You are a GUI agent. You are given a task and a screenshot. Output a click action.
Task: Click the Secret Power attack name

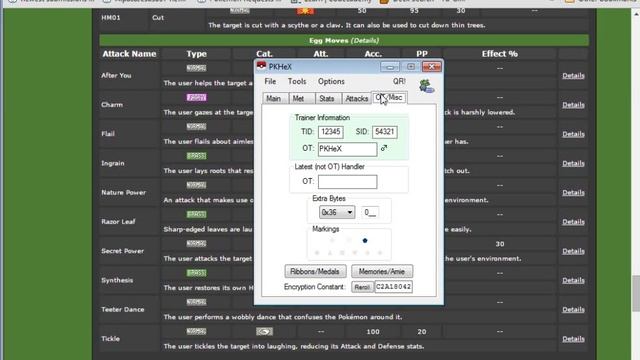click(122, 251)
